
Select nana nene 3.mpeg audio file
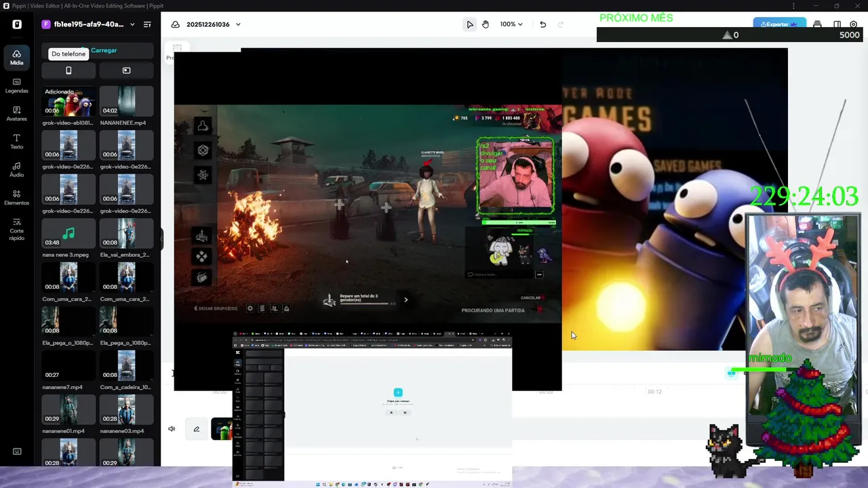pyautogui.click(x=68, y=233)
